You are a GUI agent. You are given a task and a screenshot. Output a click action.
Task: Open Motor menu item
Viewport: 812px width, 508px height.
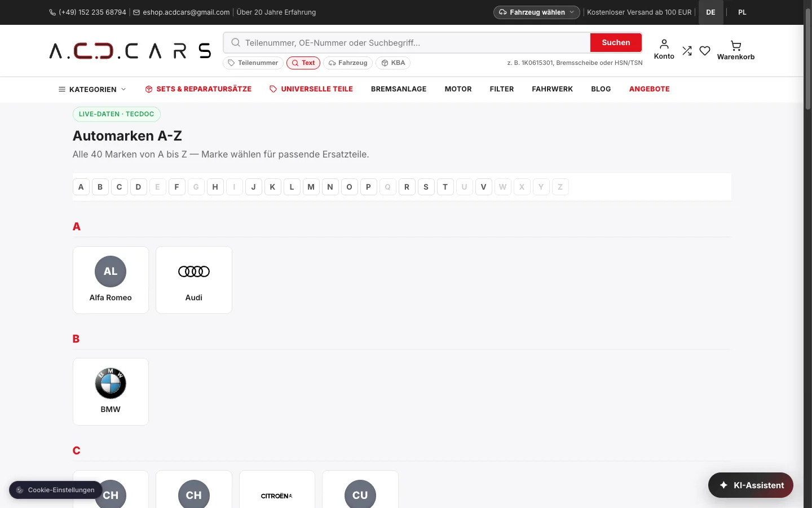pyautogui.click(x=458, y=89)
